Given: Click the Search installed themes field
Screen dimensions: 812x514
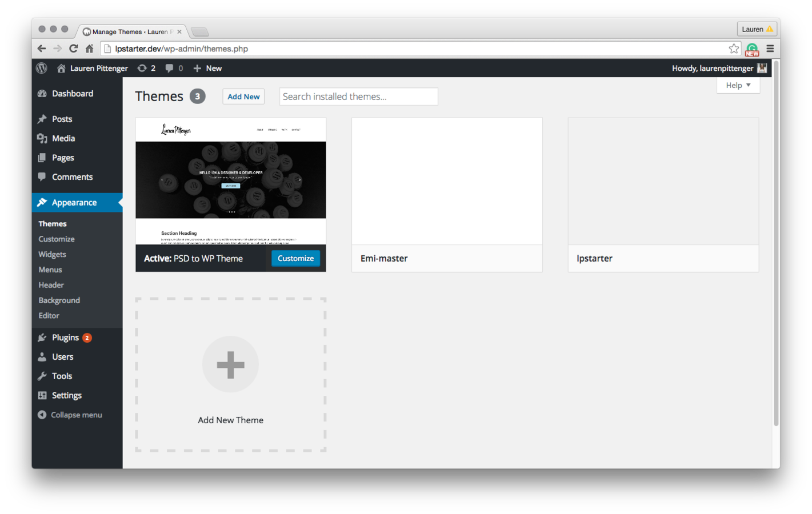Looking at the screenshot, I should pos(358,97).
